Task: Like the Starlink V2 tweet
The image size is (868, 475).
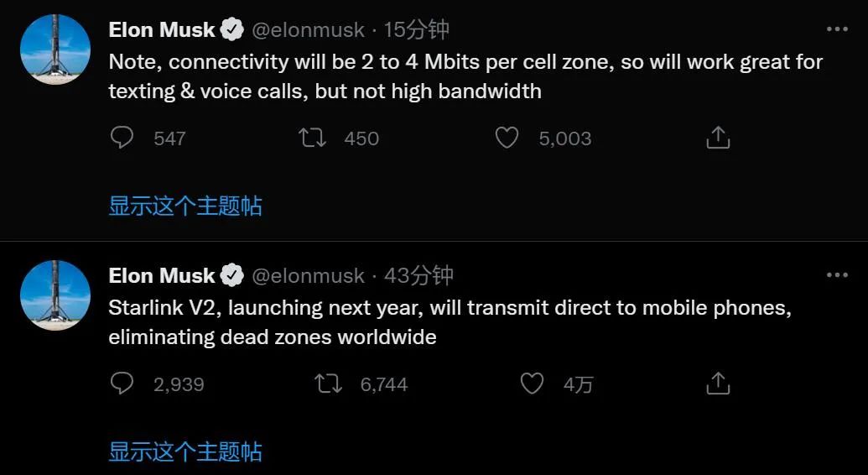Action: [532, 384]
